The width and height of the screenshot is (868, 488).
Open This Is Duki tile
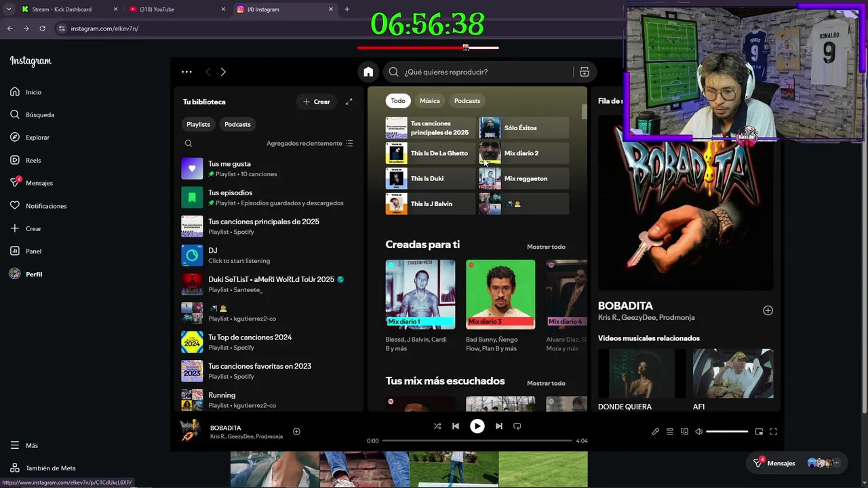coord(431,178)
